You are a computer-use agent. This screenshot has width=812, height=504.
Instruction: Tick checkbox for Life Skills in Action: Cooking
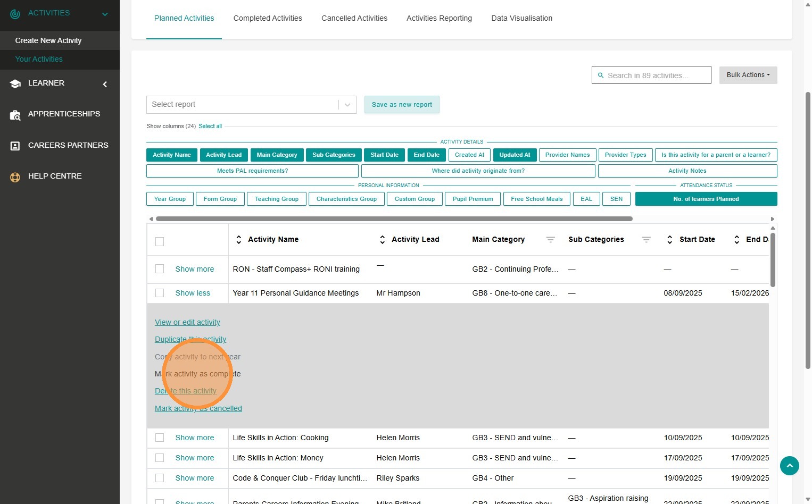pyautogui.click(x=160, y=438)
